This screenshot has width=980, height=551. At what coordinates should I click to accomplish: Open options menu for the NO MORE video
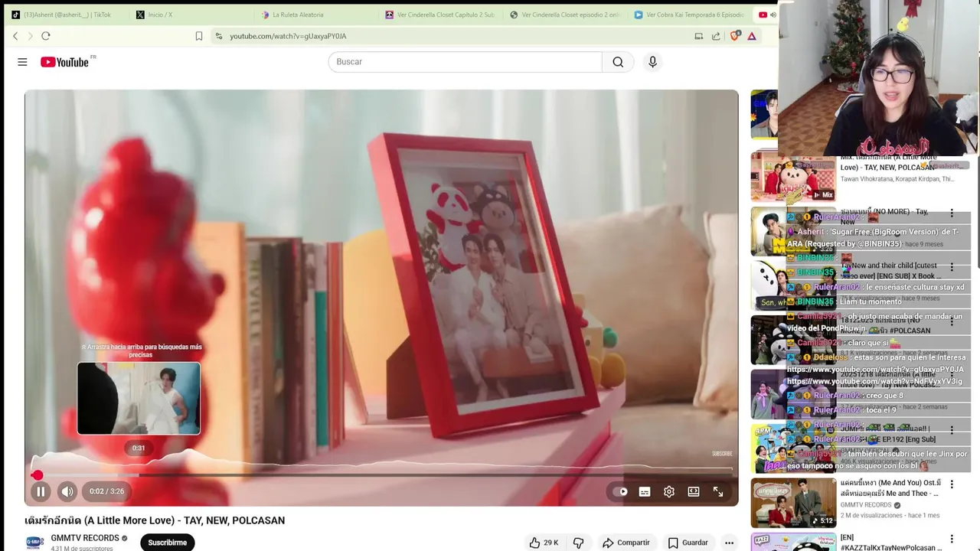952,213
